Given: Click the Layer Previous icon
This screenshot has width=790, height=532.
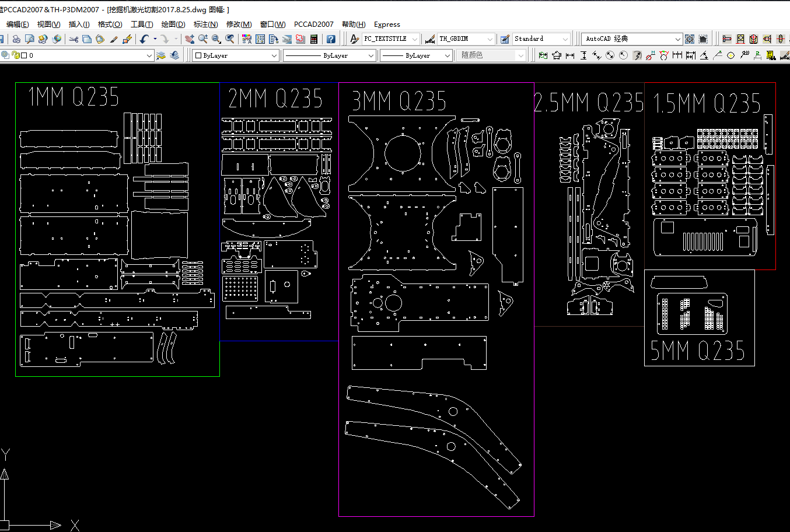Looking at the screenshot, I should [174, 55].
